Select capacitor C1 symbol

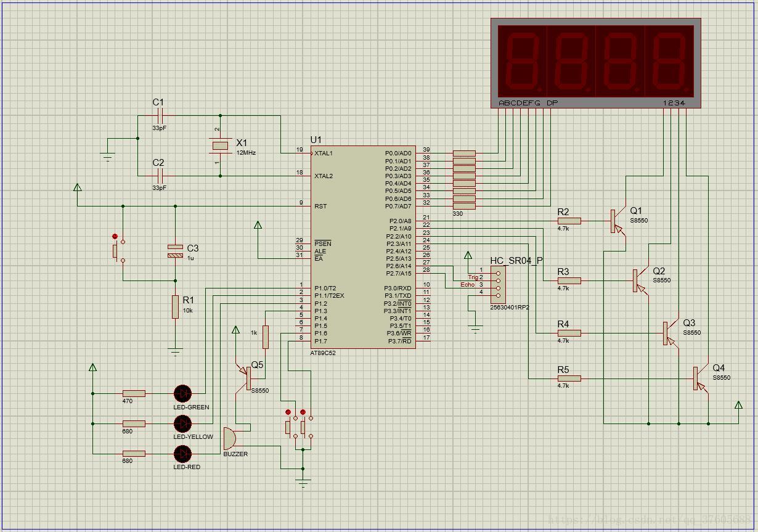click(x=160, y=115)
